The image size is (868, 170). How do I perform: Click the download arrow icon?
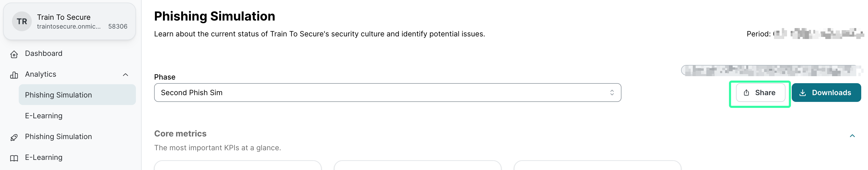[803, 93]
